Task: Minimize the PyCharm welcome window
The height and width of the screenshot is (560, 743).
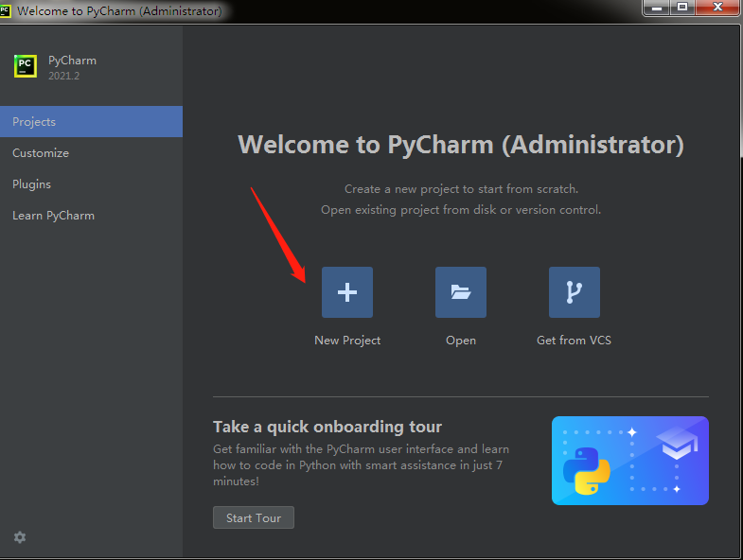Action: tap(657, 8)
